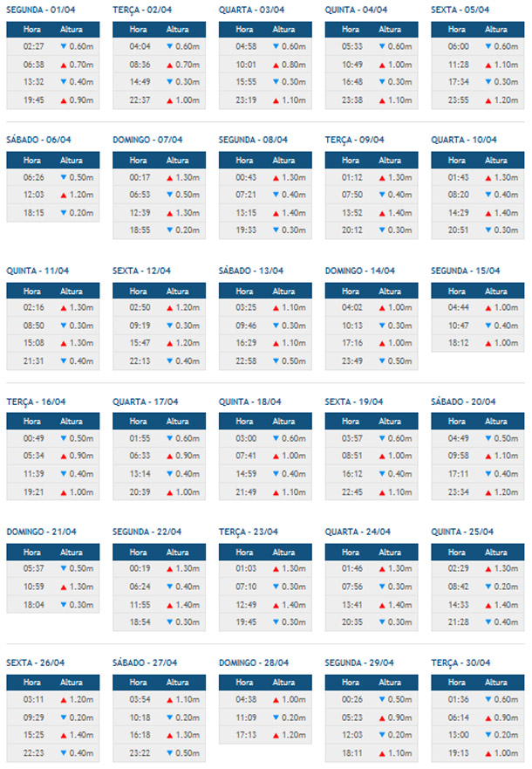Viewport: 532px width, 769px height.
Task: Click the Altura column header under Sexta 12/04
Action: coord(177,291)
